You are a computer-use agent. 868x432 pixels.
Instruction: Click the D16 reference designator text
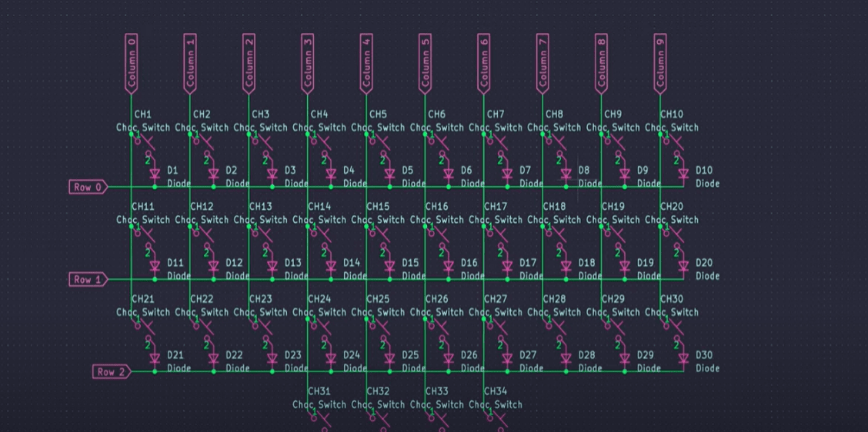[469, 263]
